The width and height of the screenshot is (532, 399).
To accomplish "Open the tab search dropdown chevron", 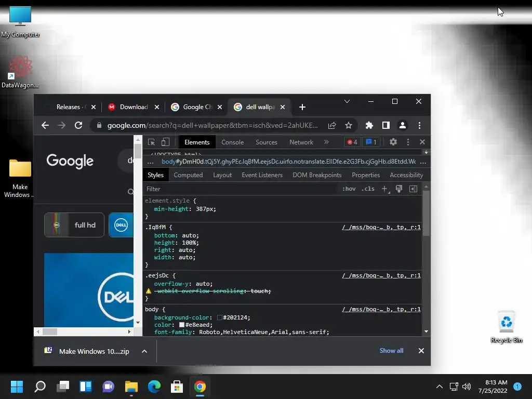I will click(347, 101).
